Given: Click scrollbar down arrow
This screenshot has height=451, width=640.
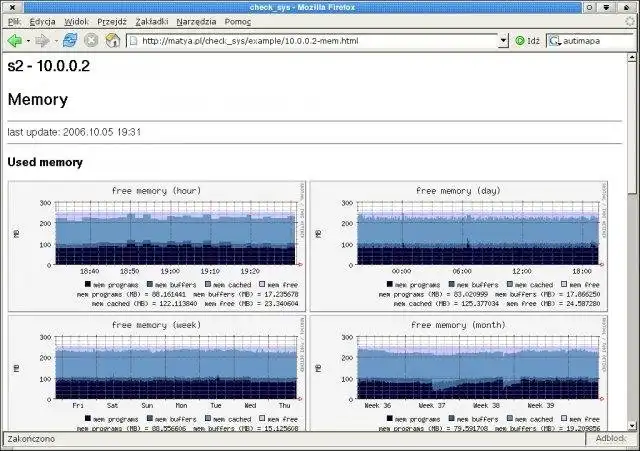Looking at the screenshot, I should coord(632,426).
